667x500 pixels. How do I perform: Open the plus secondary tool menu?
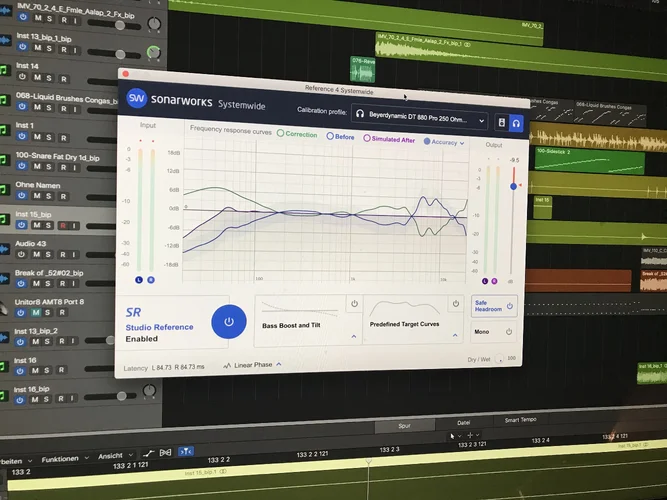click(x=473, y=435)
